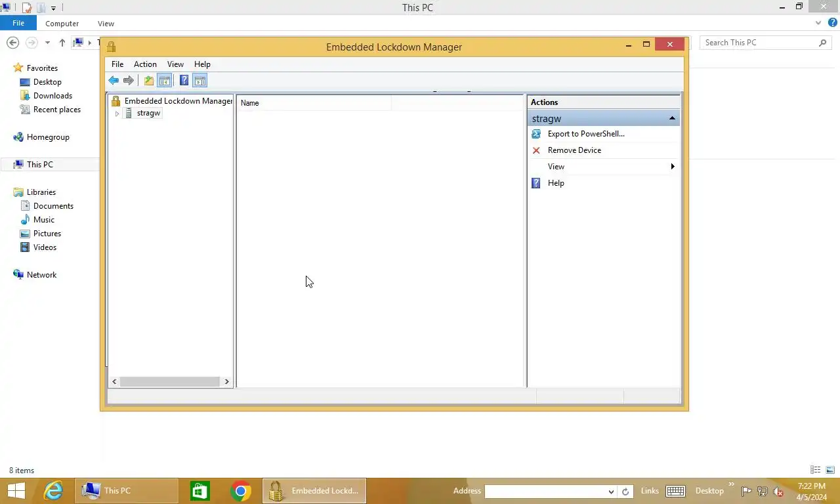This screenshot has width=840, height=504.
Task: Expand the stragw tree node
Action: pos(117,114)
